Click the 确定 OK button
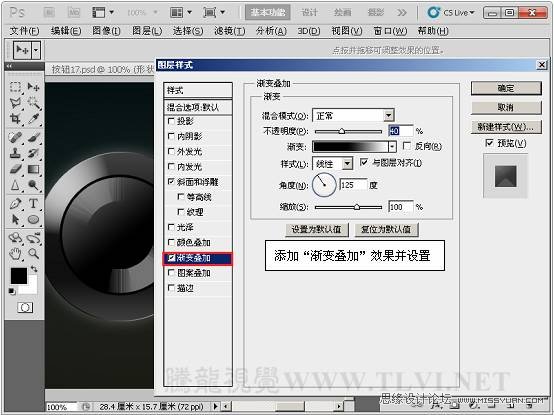The width and height of the screenshot is (554, 415). pyautogui.click(x=506, y=88)
